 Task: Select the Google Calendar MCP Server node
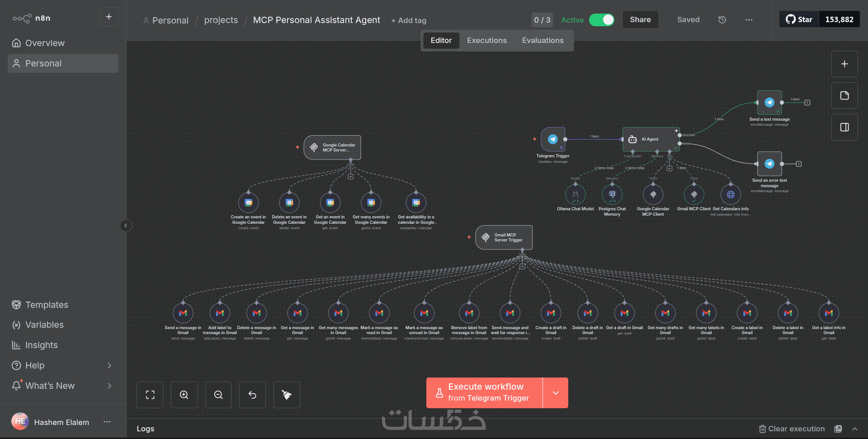coord(332,147)
